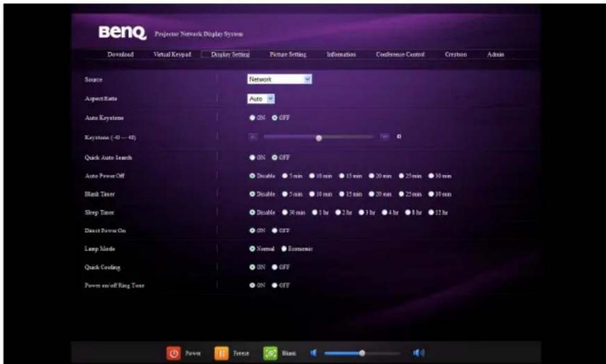Set Blank Timer to 25 min
Viewport: 606px width, 364px height.
click(x=402, y=194)
